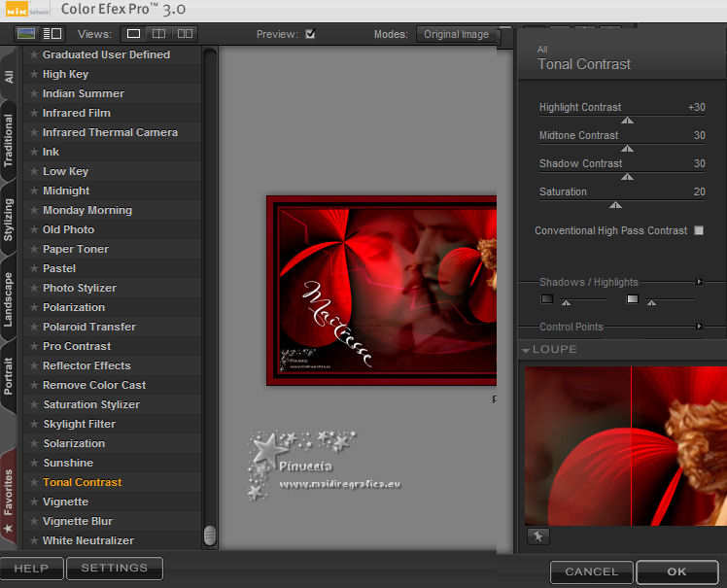The height and width of the screenshot is (588, 727).
Task: Select the single image view button
Action: (133, 33)
